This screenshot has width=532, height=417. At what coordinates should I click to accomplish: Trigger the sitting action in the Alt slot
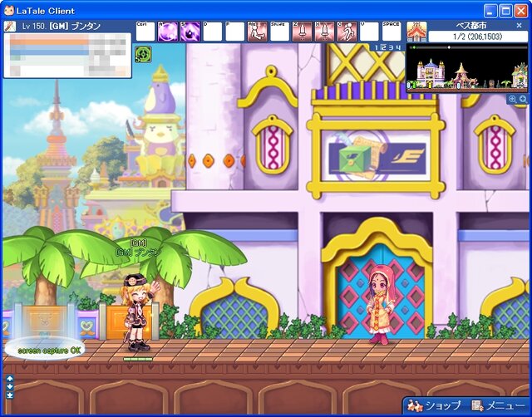257,32
